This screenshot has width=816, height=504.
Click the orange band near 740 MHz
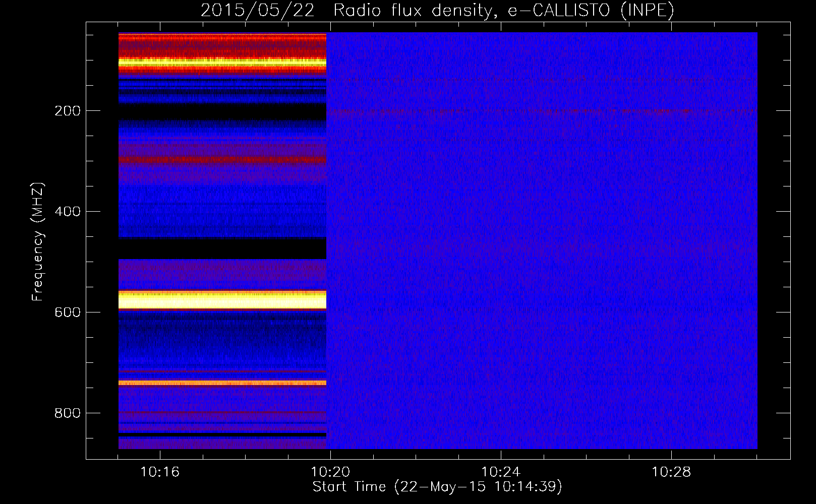[x=222, y=383]
